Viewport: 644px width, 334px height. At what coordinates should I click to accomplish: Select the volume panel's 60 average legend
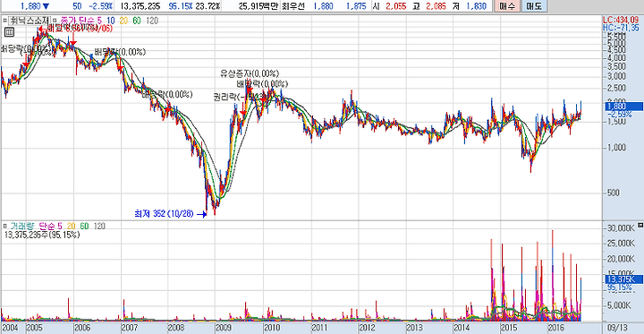pyautogui.click(x=84, y=226)
